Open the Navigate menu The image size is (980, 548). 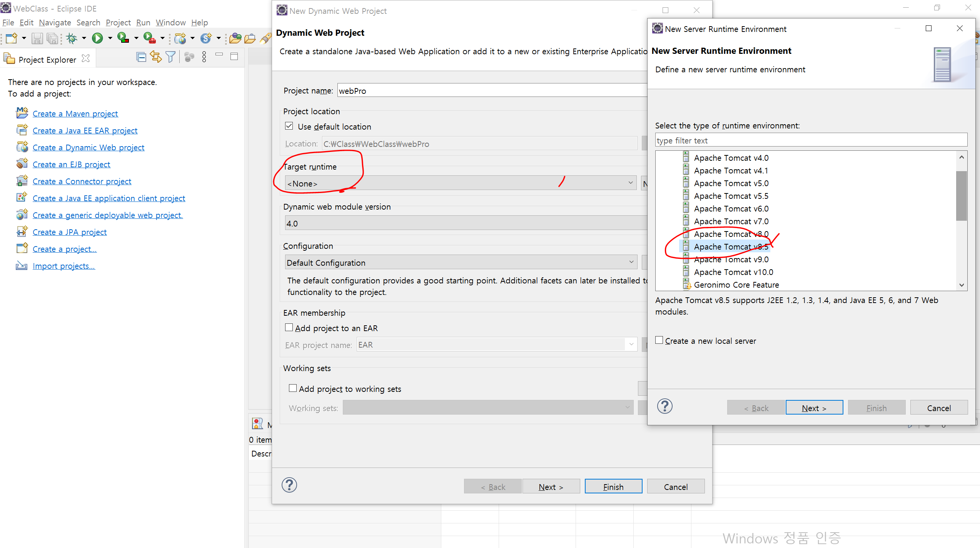[55, 22]
